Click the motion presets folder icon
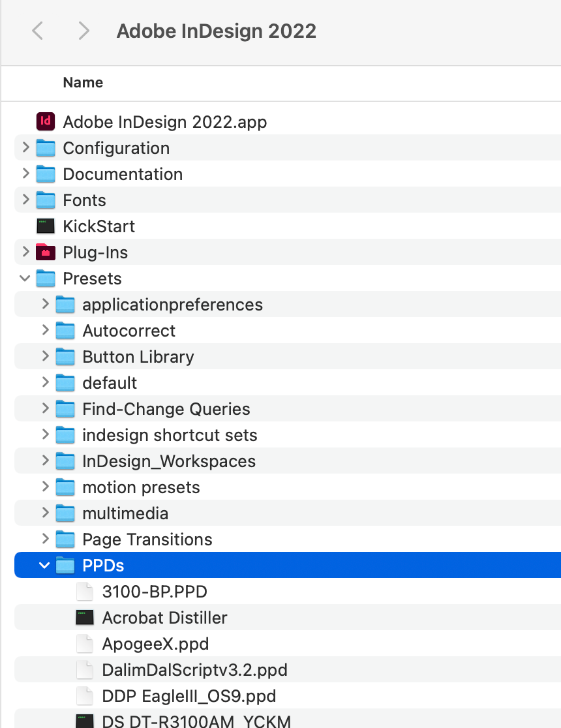 [65, 487]
